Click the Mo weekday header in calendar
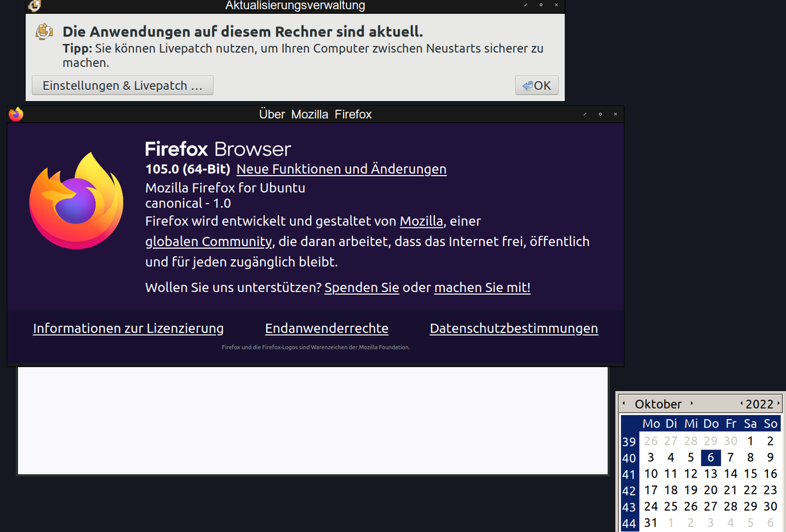The image size is (786, 532). (x=650, y=424)
